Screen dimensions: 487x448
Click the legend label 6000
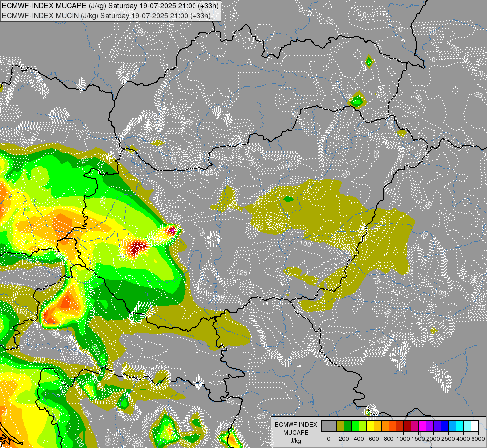point(478,439)
